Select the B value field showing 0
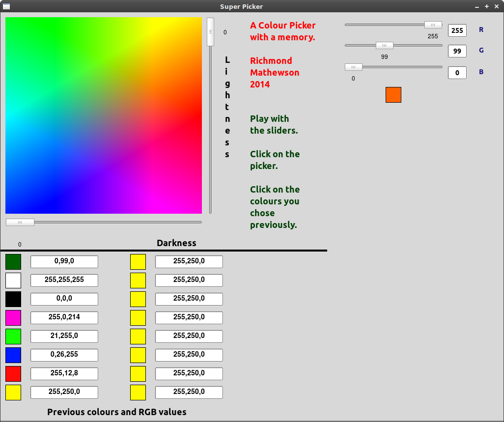 (x=457, y=73)
